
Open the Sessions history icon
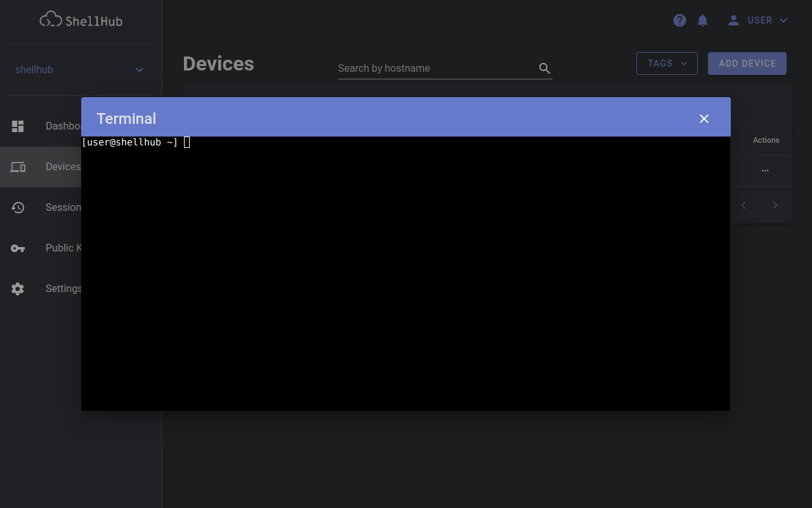[x=18, y=207]
